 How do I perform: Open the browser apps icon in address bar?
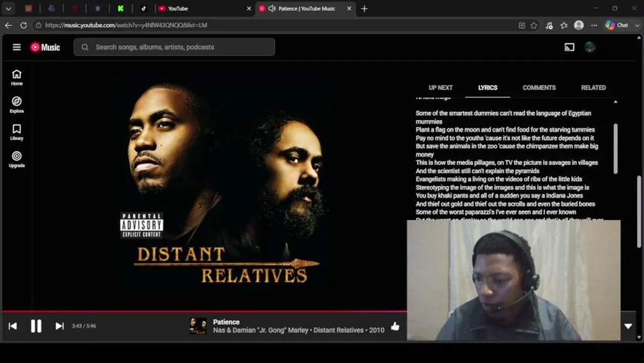(x=522, y=25)
